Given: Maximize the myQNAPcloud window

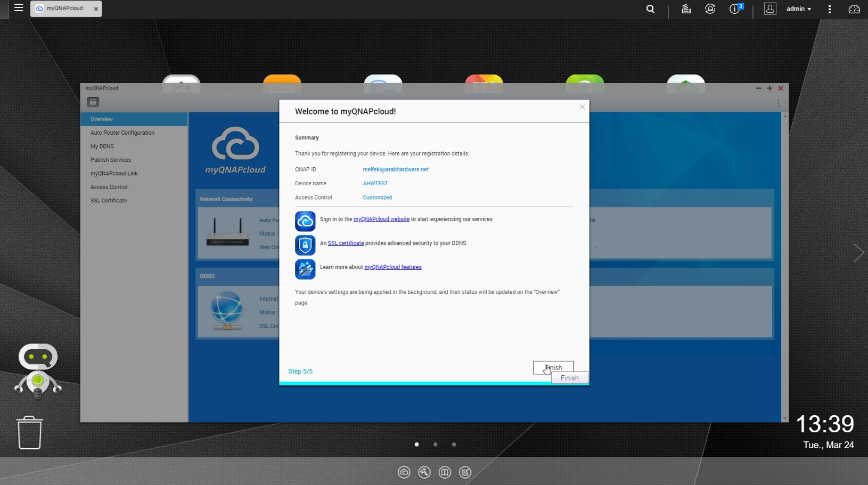Looking at the screenshot, I should (769, 88).
